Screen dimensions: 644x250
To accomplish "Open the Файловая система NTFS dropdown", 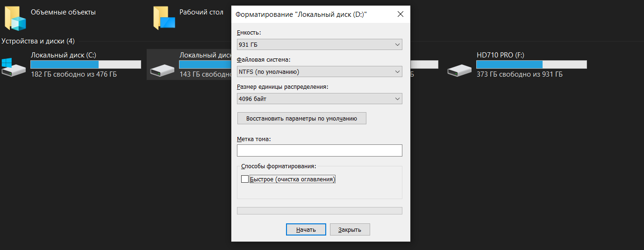I will tap(320, 72).
